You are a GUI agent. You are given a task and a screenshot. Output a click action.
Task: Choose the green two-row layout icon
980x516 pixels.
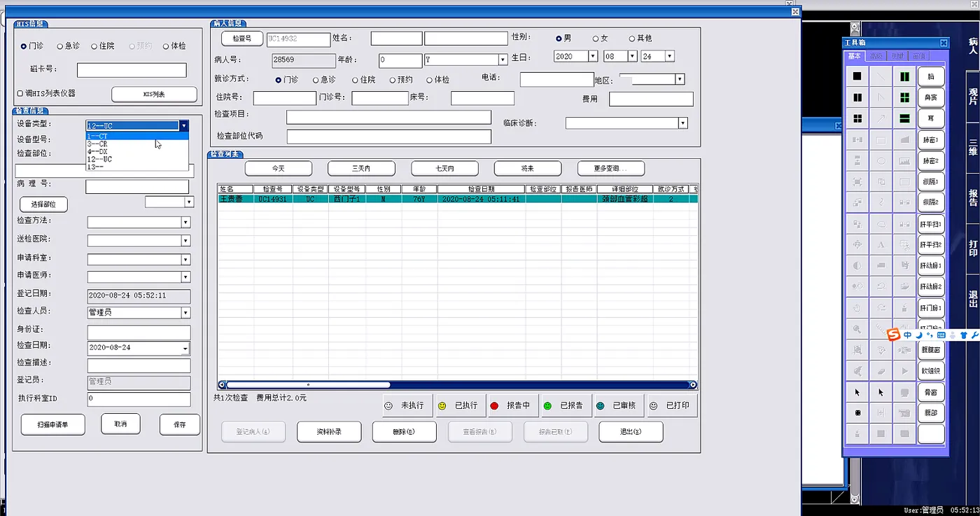pyautogui.click(x=904, y=118)
